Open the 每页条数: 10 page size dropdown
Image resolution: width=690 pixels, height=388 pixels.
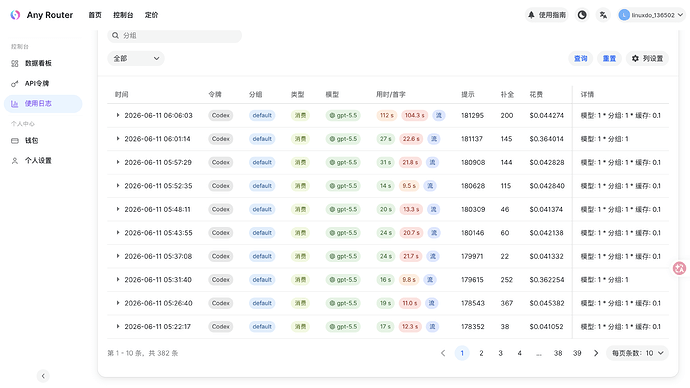point(637,353)
